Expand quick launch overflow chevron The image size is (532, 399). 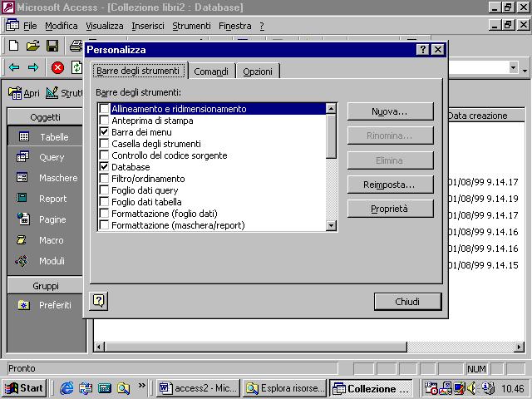141,385
